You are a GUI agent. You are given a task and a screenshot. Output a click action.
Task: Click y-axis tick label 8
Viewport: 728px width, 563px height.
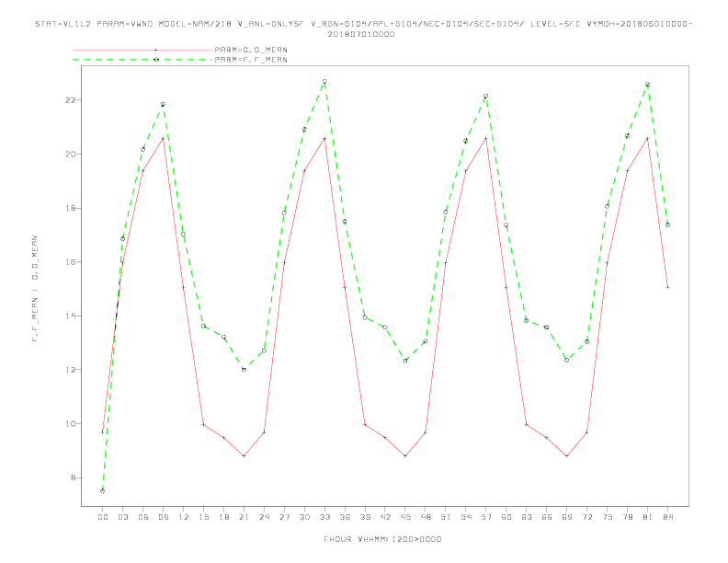click(74, 477)
